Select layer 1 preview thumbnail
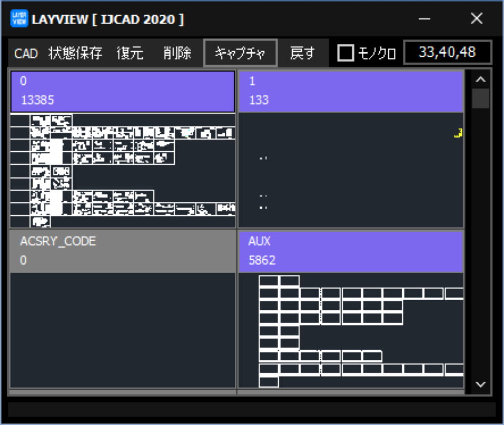 tap(350, 170)
